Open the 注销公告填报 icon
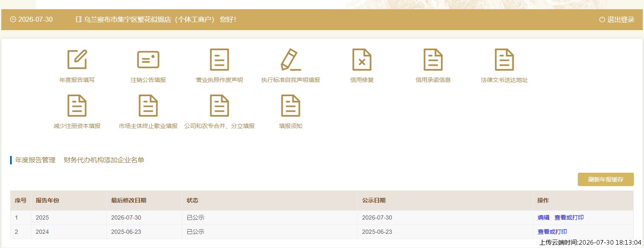This screenshot has height=248, width=644. pos(148,59)
